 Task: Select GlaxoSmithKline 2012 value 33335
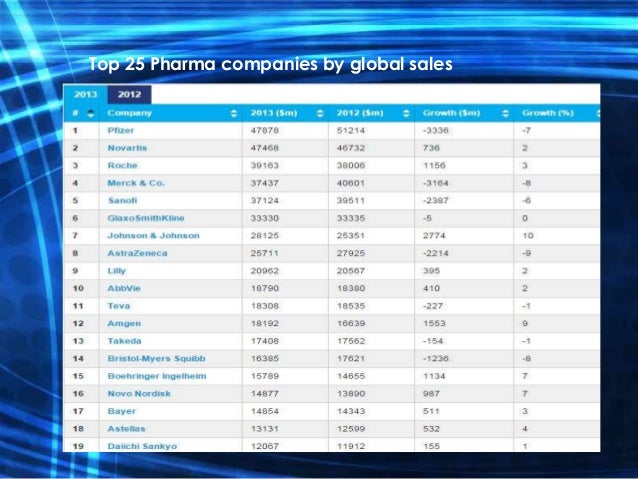pos(351,218)
